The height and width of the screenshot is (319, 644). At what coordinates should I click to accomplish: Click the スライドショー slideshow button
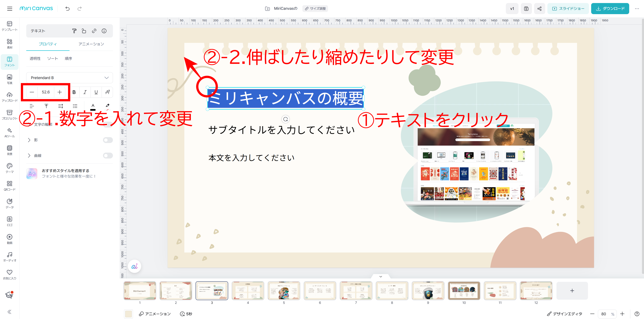[568, 9]
